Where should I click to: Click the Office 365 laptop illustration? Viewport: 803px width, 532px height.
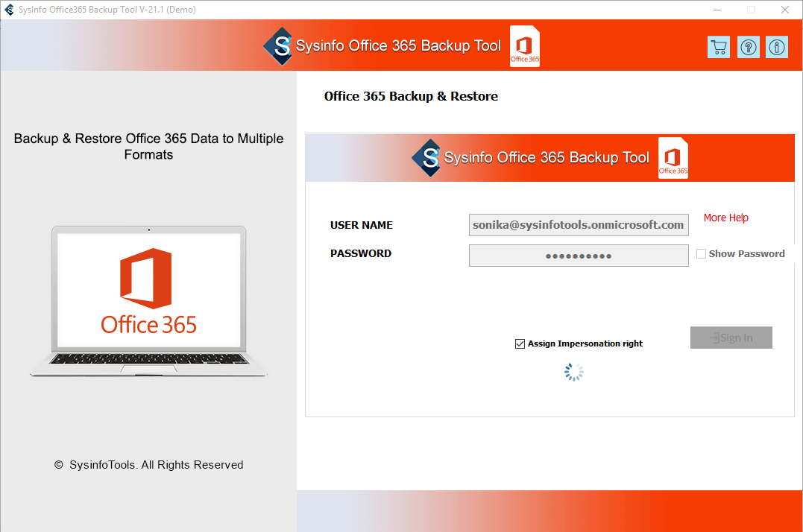(x=148, y=301)
